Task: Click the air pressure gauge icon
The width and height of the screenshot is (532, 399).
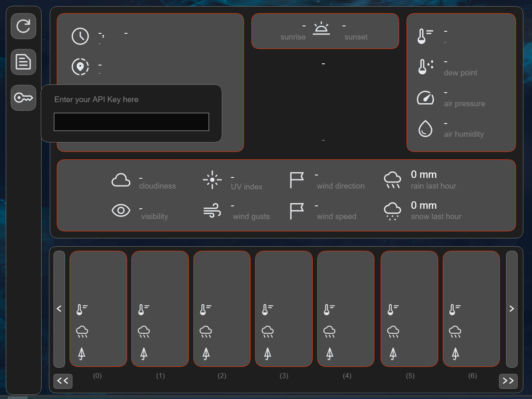Action: coord(425,98)
